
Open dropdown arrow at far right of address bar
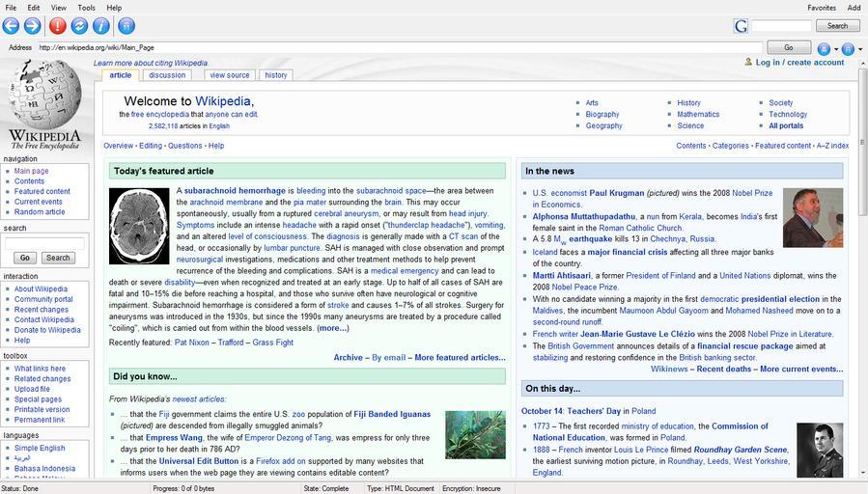pyautogui.click(x=859, y=48)
